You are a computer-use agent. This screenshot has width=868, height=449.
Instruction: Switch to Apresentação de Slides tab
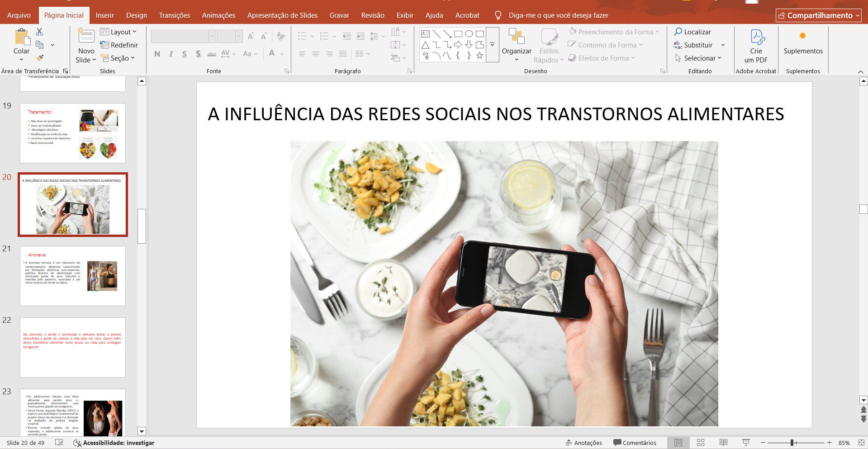point(282,15)
